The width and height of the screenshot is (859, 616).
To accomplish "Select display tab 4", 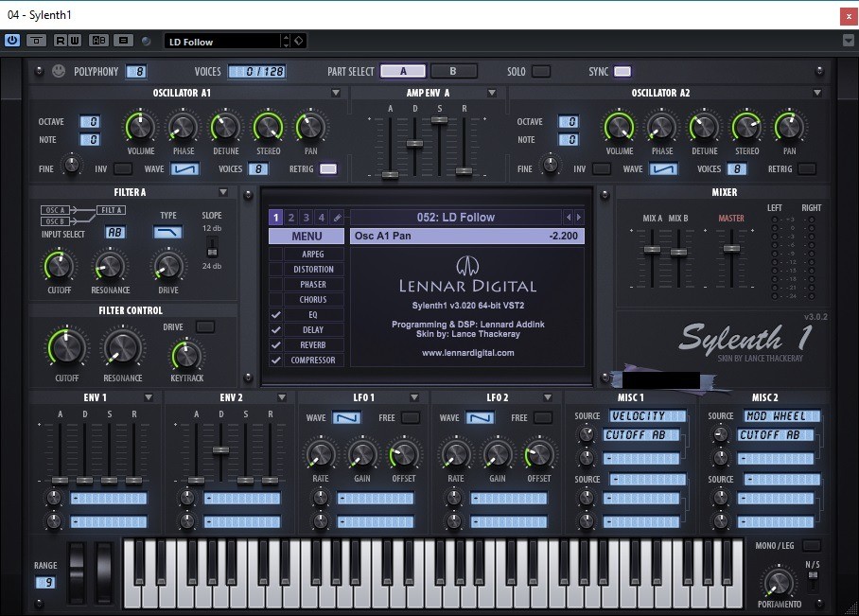I will pyautogui.click(x=322, y=218).
